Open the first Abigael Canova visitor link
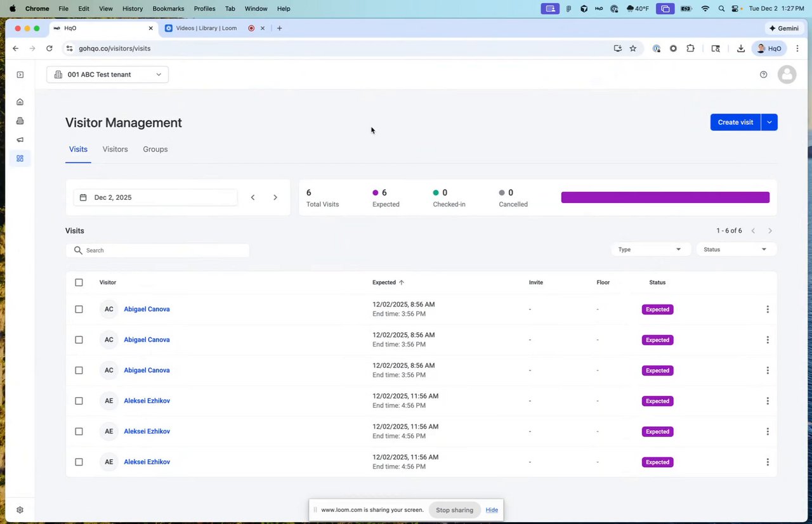 tap(147, 310)
